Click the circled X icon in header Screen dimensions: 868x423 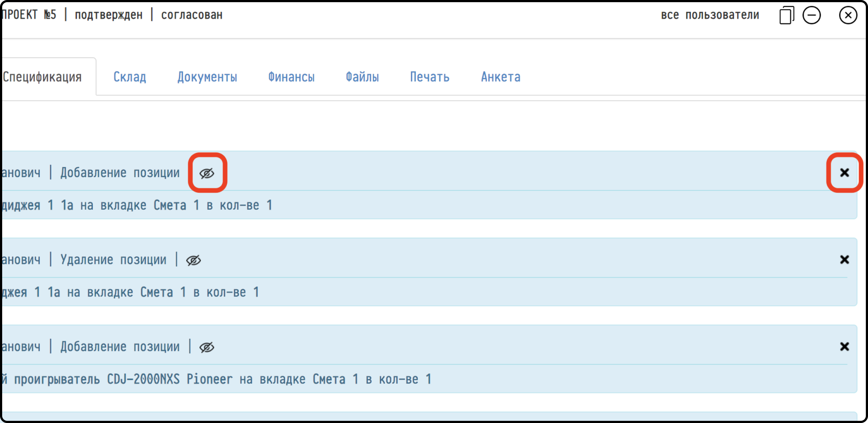click(x=848, y=15)
